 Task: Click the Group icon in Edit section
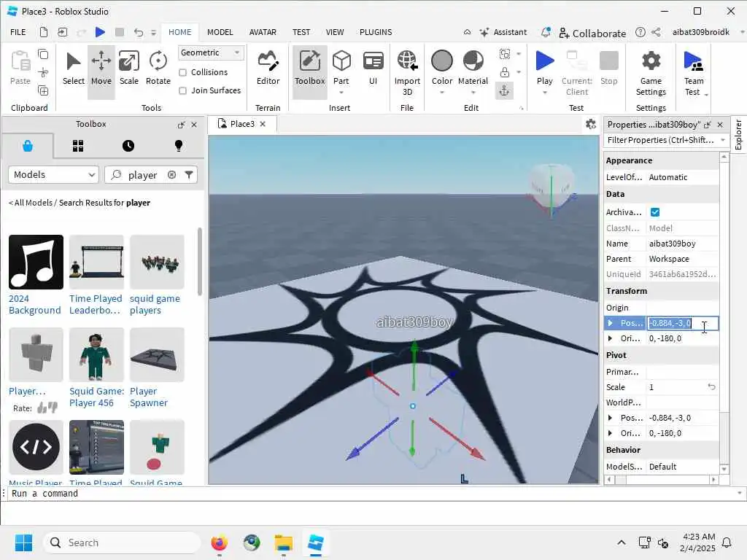505,54
